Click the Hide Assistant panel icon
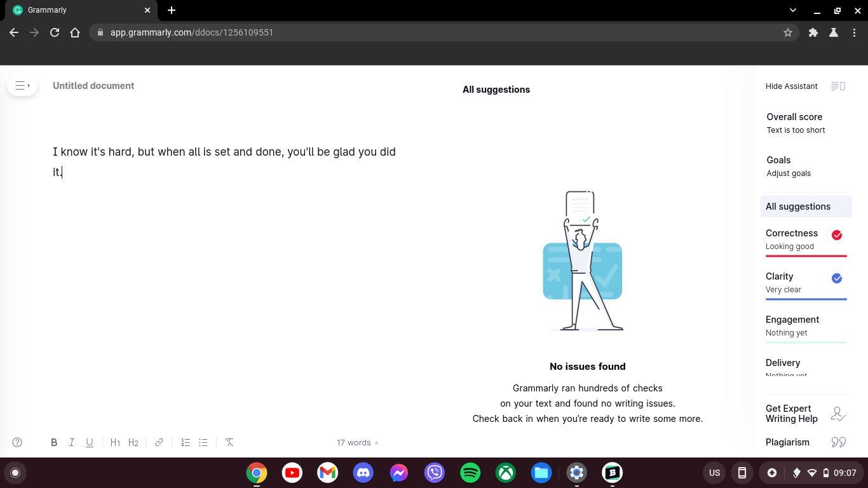 838,86
